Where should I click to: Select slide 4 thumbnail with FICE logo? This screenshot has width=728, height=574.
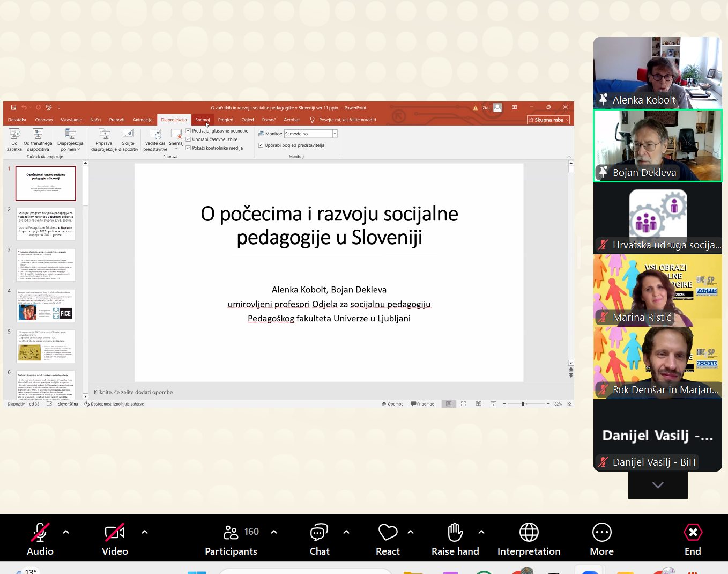click(x=46, y=305)
